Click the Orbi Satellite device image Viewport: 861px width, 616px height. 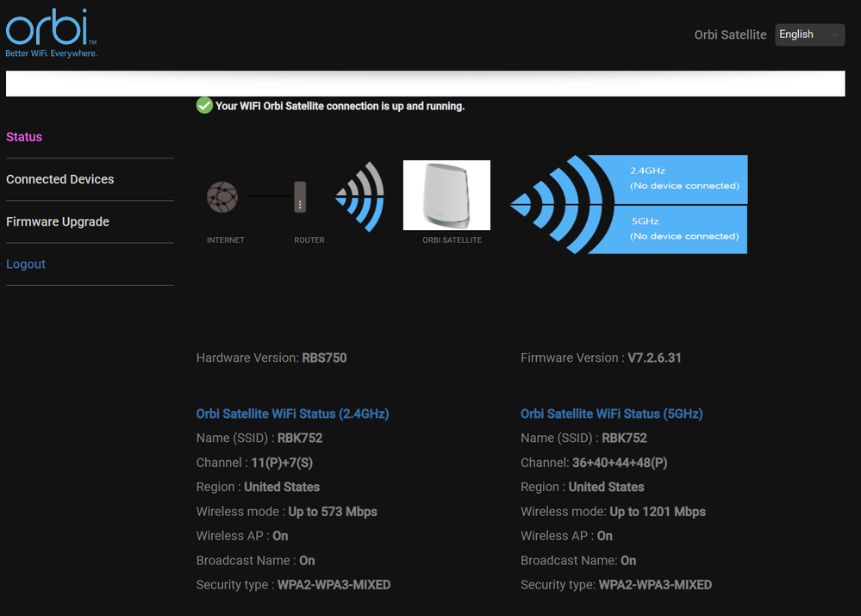pyautogui.click(x=446, y=195)
